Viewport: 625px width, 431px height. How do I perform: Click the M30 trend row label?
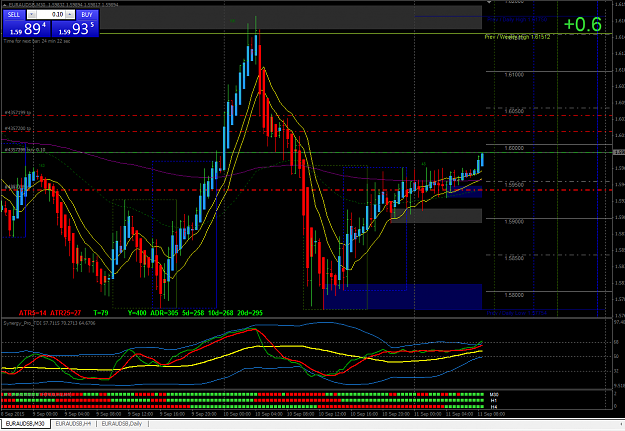pos(494,394)
